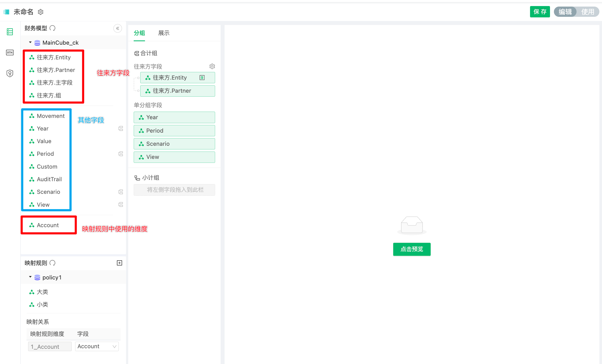The height and width of the screenshot is (364, 602).
Task: Refresh the 财务模型 section
Action: (x=53, y=28)
